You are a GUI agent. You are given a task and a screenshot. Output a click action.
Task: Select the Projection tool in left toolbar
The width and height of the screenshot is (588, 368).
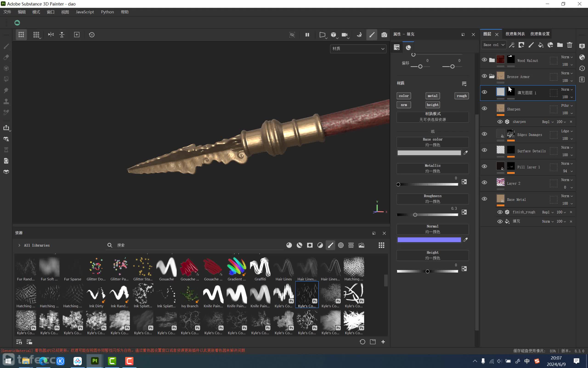coord(6,68)
